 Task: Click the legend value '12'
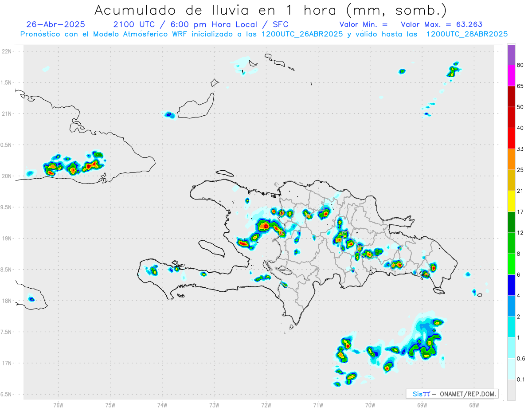[520, 233]
